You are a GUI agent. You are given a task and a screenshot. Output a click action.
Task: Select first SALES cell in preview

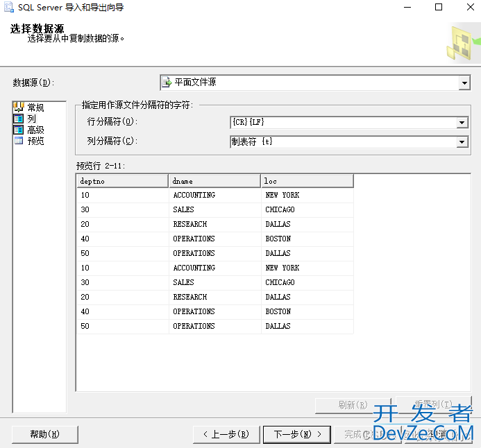point(214,209)
